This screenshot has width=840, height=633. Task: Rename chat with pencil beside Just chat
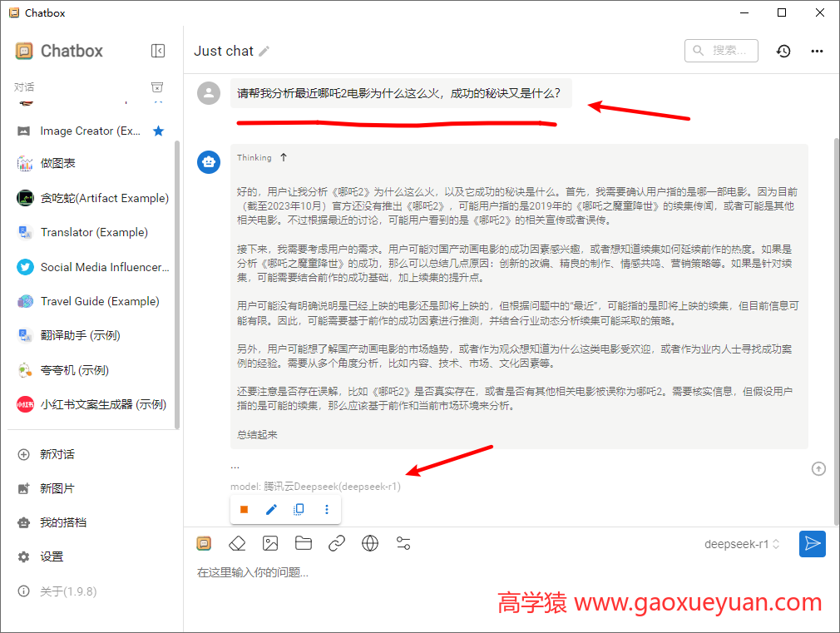265,51
